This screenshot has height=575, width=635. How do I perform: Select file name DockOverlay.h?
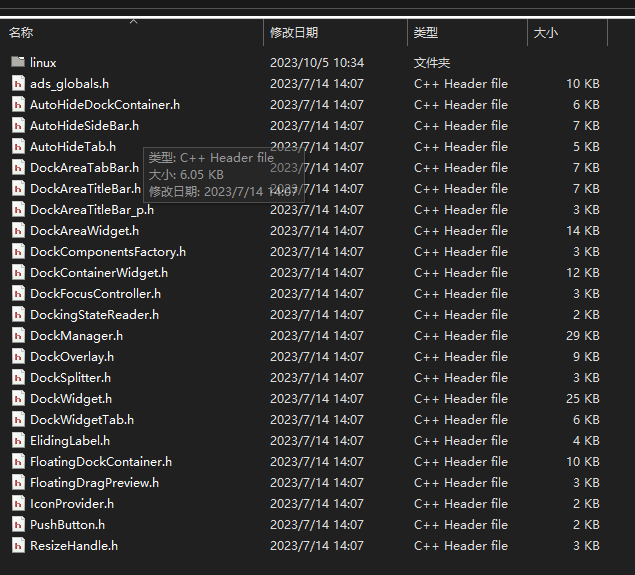[x=72, y=357]
